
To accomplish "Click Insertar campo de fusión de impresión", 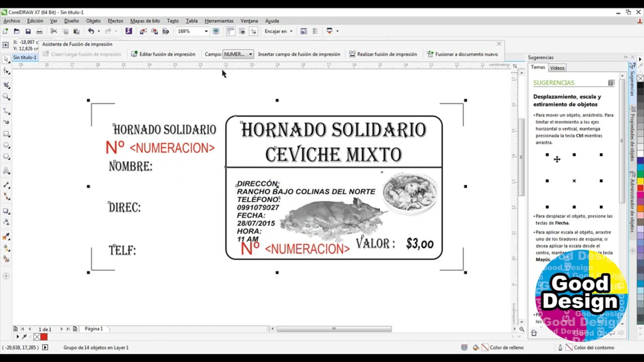I will tap(299, 54).
